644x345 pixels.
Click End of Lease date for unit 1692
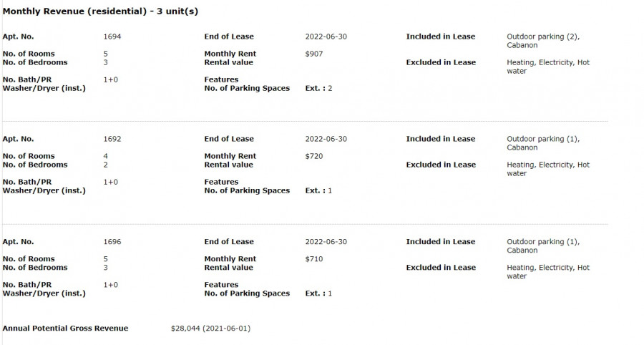[326, 139]
